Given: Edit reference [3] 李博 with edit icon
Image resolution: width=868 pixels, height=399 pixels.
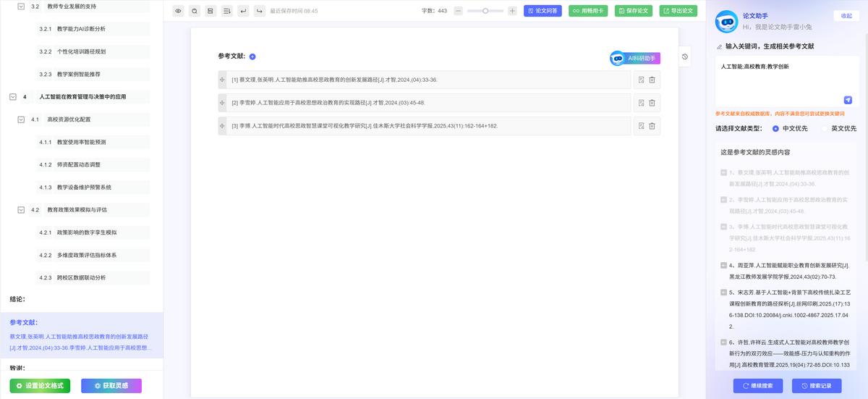Looking at the screenshot, I should coord(641,125).
